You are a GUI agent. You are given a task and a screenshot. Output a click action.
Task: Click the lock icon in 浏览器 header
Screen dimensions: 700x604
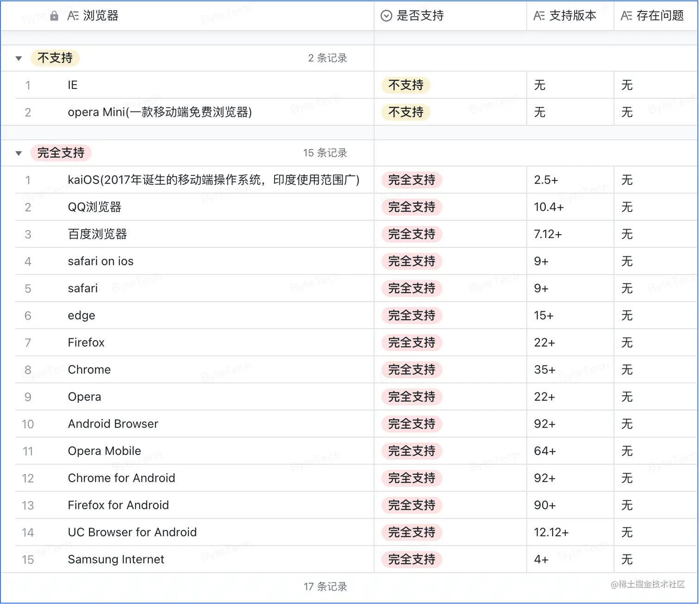tap(54, 16)
